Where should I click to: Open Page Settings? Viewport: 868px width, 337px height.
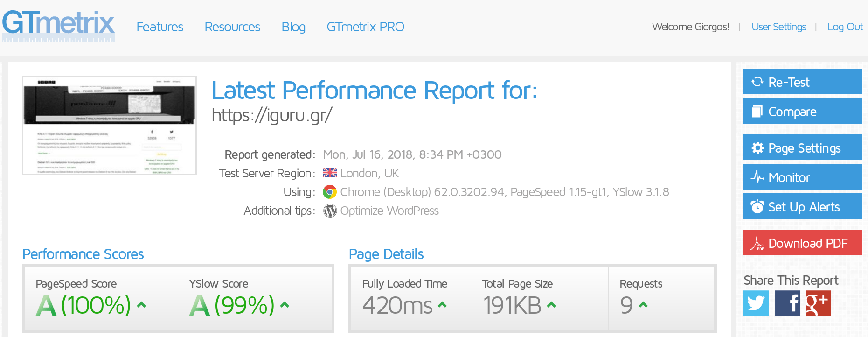coord(803,147)
